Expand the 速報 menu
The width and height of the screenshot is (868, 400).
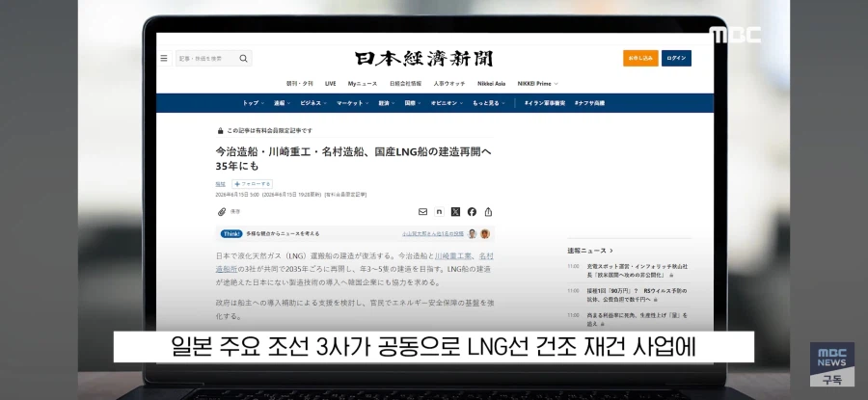click(282, 103)
